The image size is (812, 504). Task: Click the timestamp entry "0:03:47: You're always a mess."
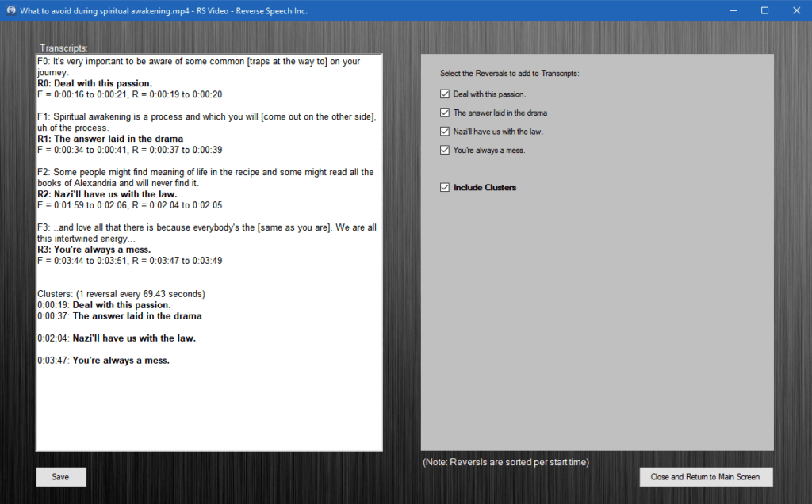click(103, 359)
